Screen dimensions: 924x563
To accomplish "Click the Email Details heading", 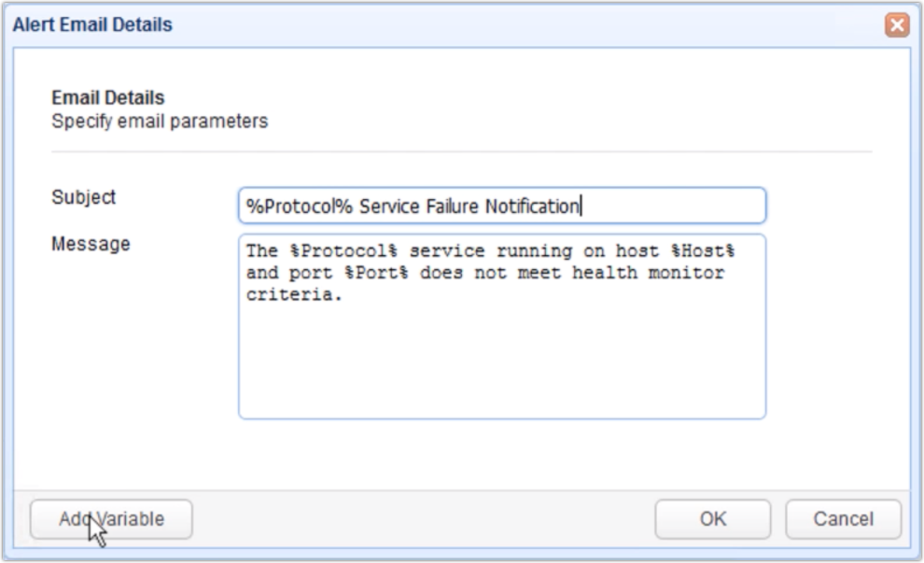I will (x=108, y=98).
